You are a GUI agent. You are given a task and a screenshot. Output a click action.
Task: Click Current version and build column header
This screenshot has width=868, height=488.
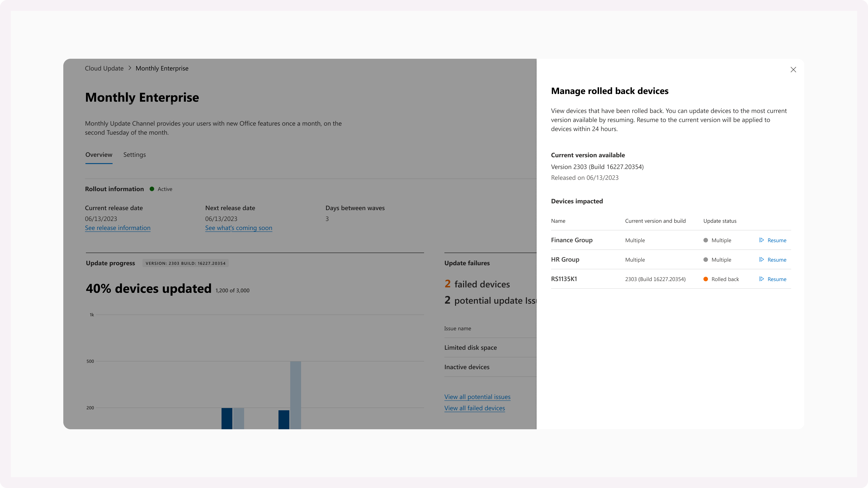click(x=655, y=221)
